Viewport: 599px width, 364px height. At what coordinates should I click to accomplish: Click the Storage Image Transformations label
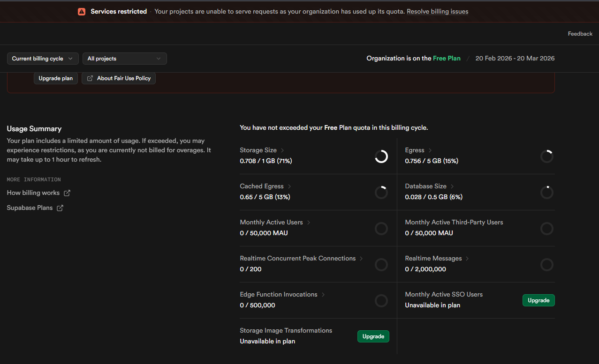(286, 331)
